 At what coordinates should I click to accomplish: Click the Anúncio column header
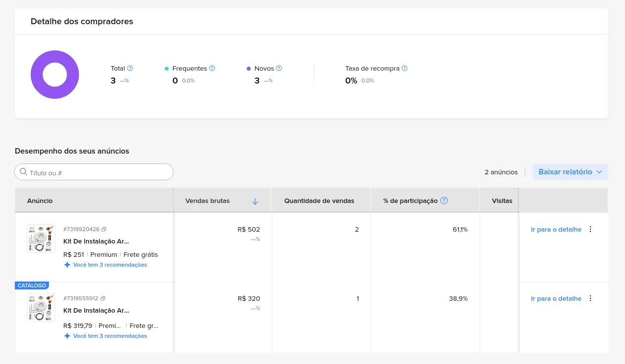pyautogui.click(x=40, y=201)
